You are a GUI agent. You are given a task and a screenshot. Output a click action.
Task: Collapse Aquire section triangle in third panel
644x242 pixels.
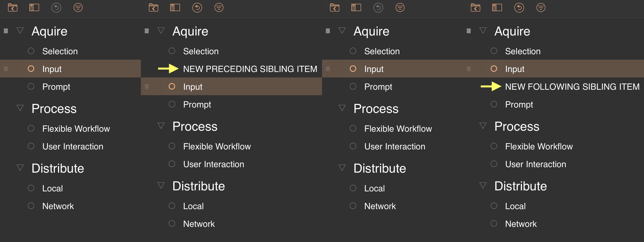coord(342,31)
